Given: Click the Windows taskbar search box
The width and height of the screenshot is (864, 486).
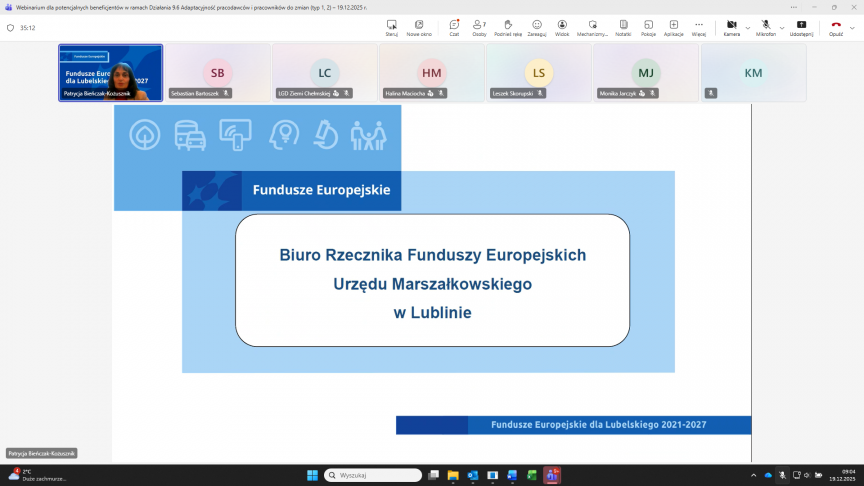Looking at the screenshot, I should click(376, 475).
